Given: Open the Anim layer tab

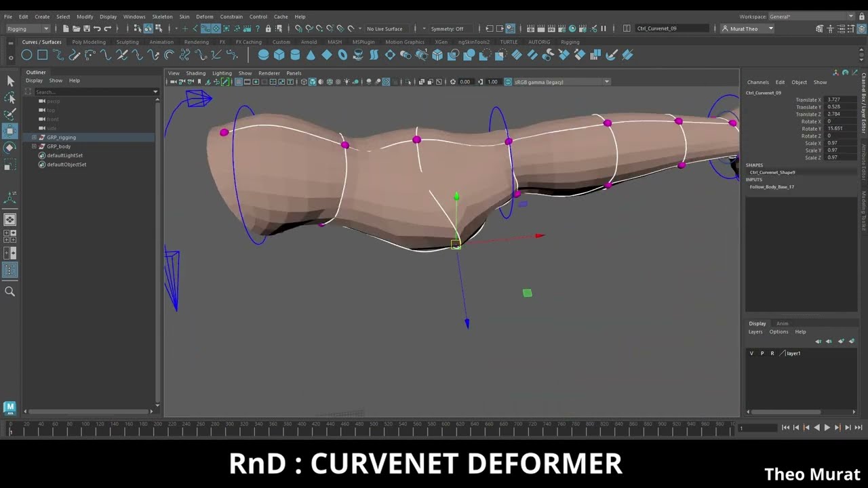Looking at the screenshot, I should click(782, 323).
